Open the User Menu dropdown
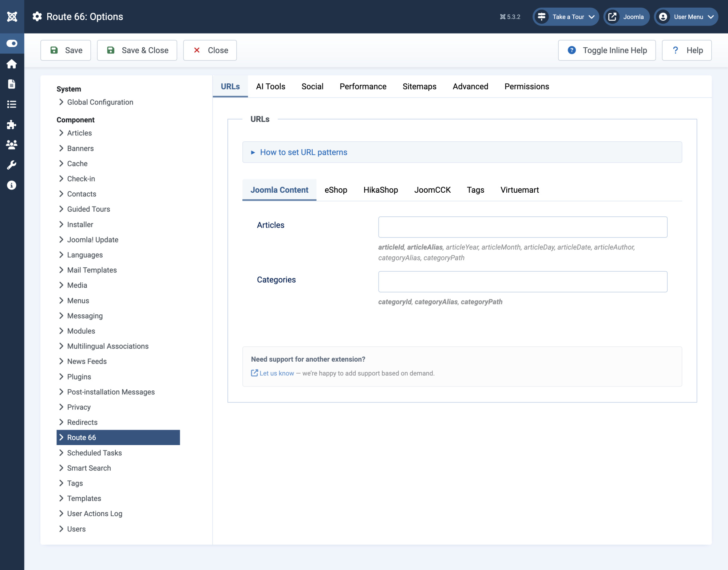Viewport: 728px width, 570px height. coord(686,17)
